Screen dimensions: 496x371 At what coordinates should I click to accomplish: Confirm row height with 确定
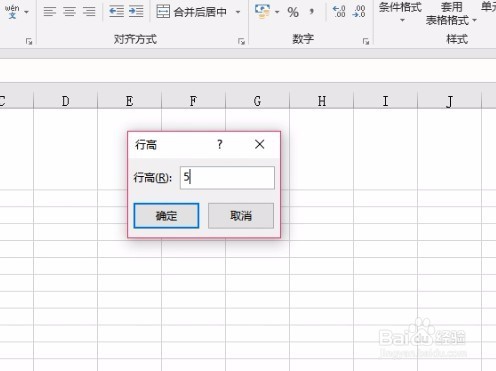click(166, 216)
